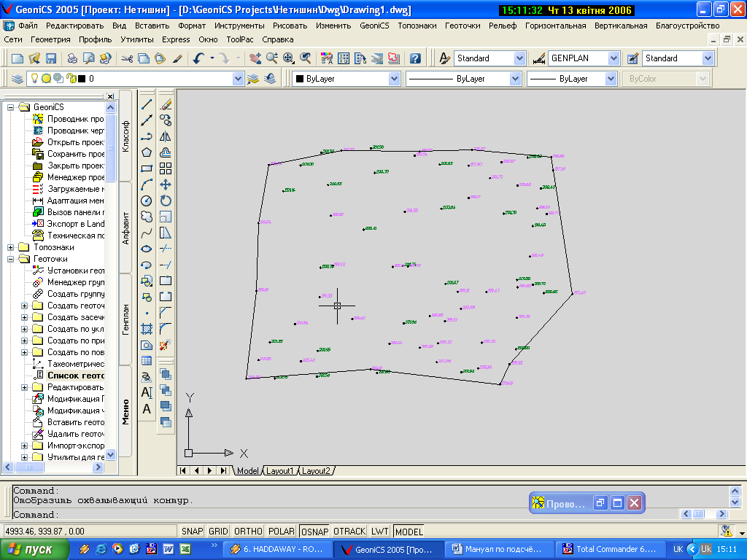The height and width of the screenshot is (560, 747).
Task: Close the project tree side panel
Action: (110, 96)
